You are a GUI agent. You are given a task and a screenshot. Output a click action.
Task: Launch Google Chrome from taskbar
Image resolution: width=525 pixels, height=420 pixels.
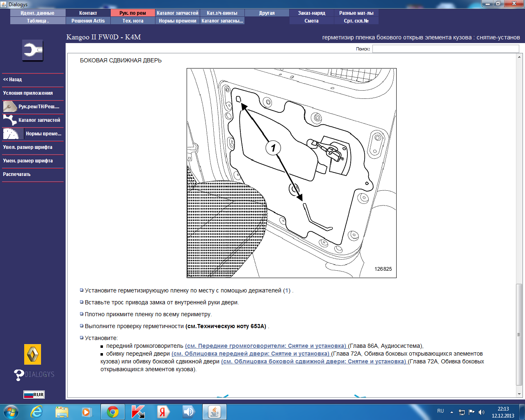(x=113, y=412)
